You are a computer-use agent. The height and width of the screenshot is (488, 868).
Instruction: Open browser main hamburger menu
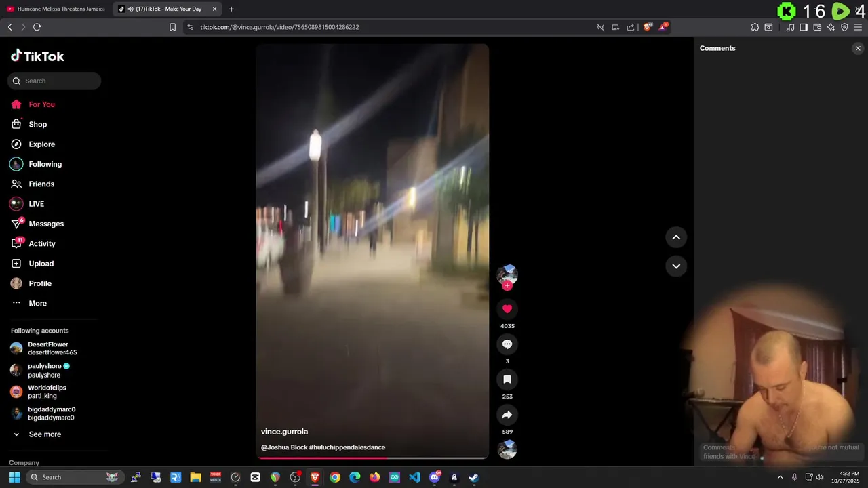point(858,27)
